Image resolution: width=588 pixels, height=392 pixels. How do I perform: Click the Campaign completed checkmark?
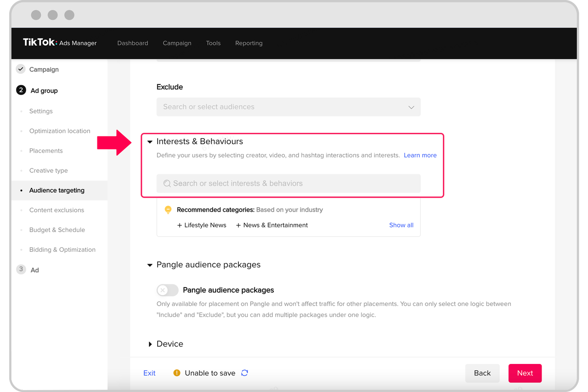(21, 69)
